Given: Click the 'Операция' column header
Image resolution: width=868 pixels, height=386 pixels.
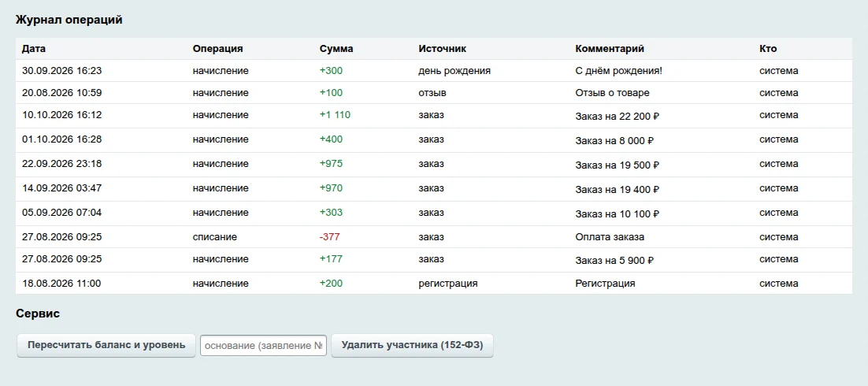Looking at the screenshot, I should click(x=217, y=49).
